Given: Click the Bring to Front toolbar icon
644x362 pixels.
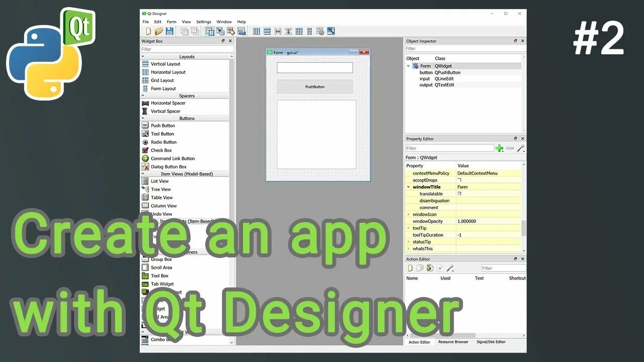Looking at the screenshot, I should [194, 31].
